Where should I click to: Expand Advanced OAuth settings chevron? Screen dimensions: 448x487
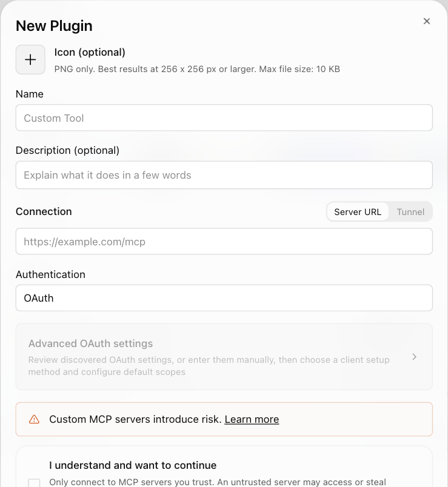414,357
